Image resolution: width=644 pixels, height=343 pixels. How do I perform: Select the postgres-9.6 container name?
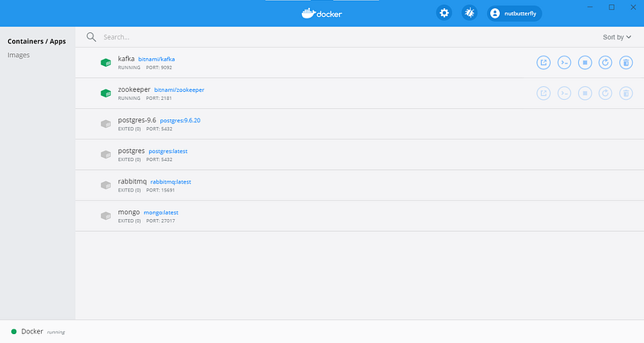[137, 120]
